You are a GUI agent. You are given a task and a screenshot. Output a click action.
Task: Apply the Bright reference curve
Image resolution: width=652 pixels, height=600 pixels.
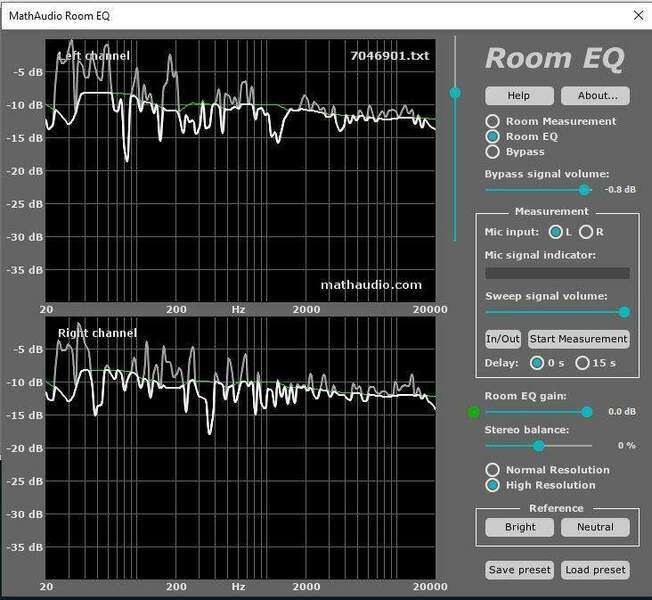point(520,527)
